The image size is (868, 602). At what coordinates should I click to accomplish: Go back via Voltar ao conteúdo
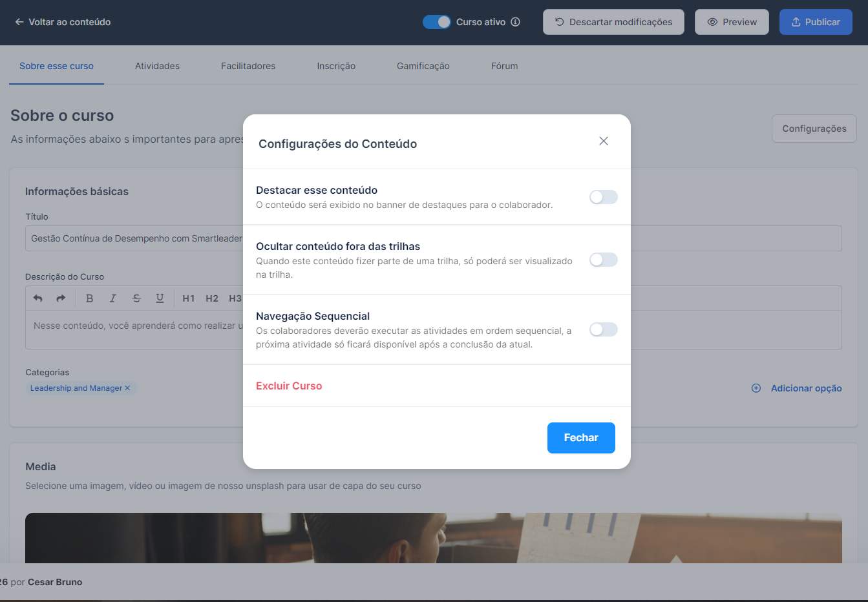pyautogui.click(x=63, y=22)
